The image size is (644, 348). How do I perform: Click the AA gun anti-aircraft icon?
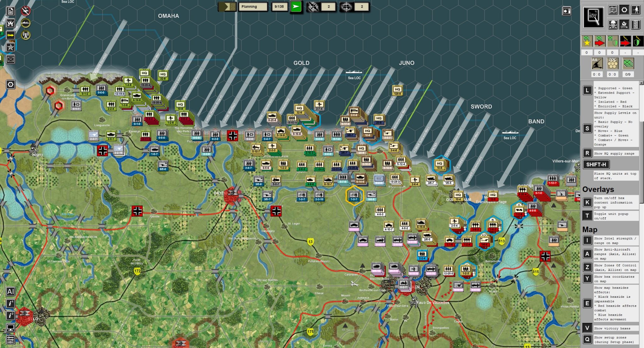click(597, 64)
